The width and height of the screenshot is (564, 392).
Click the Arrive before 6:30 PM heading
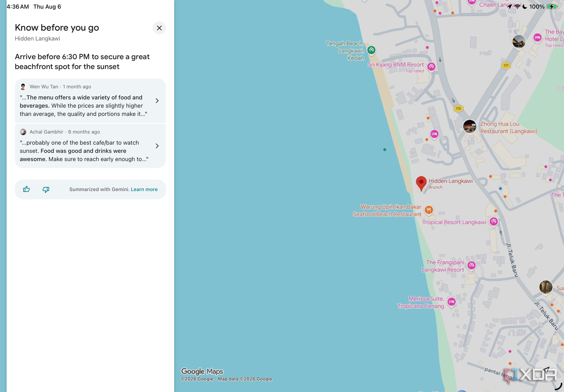pyautogui.click(x=82, y=62)
